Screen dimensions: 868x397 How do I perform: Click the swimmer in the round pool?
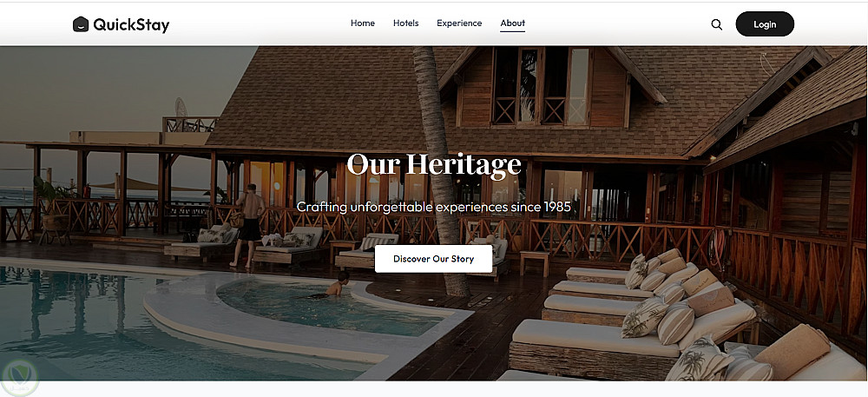pyautogui.click(x=338, y=284)
